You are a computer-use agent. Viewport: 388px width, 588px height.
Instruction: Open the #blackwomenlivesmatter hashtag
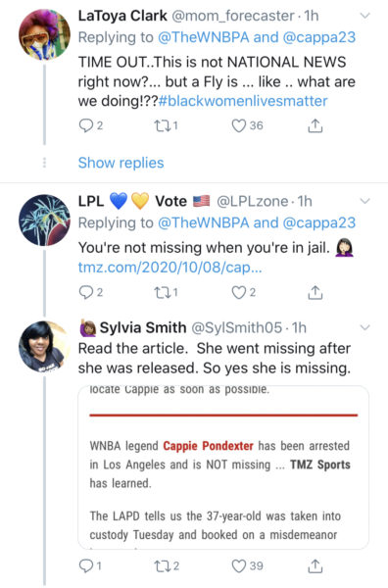pyautogui.click(x=243, y=101)
